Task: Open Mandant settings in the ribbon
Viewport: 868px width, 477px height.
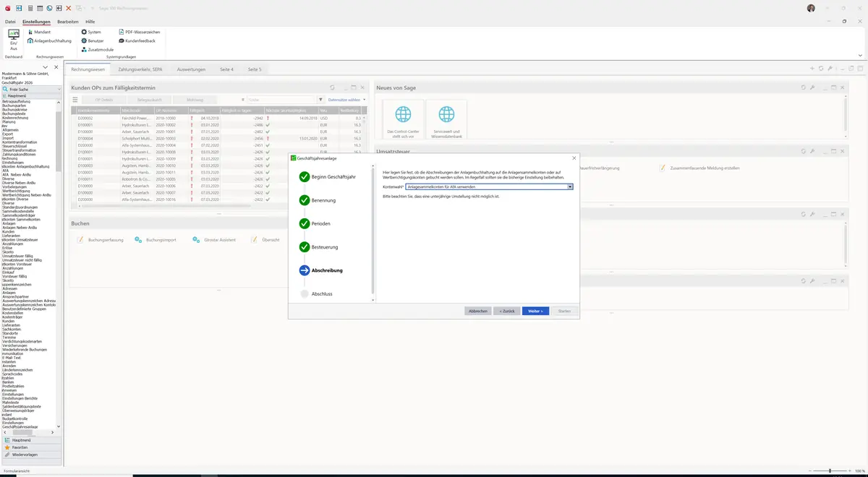Action: [38, 33]
